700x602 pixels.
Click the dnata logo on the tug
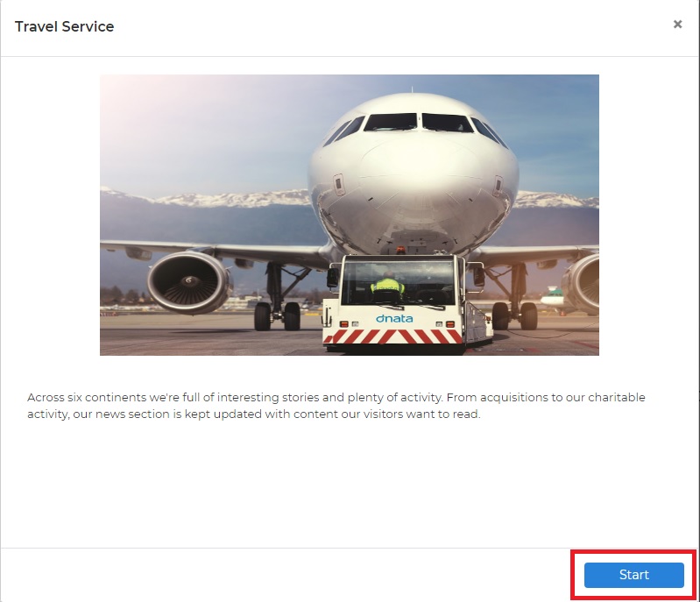(394, 318)
